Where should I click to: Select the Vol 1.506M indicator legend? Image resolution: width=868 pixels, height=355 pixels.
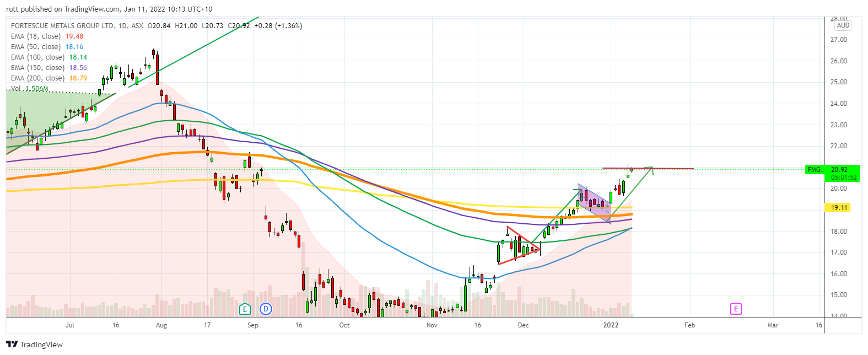29,89
